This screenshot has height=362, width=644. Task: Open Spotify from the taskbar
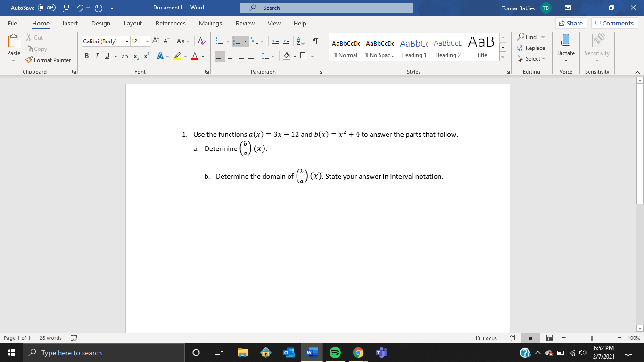[335, 353]
